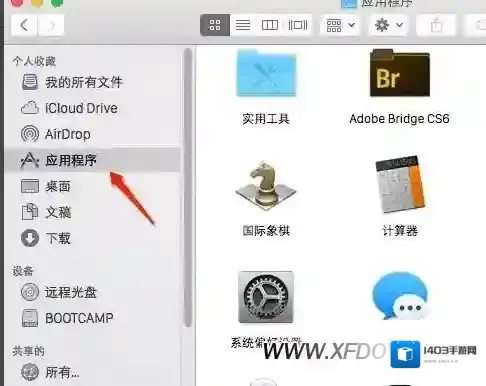Viewport: 486px width, 386px height.
Task: Click the Share toolbar button
Action: [x=436, y=25]
